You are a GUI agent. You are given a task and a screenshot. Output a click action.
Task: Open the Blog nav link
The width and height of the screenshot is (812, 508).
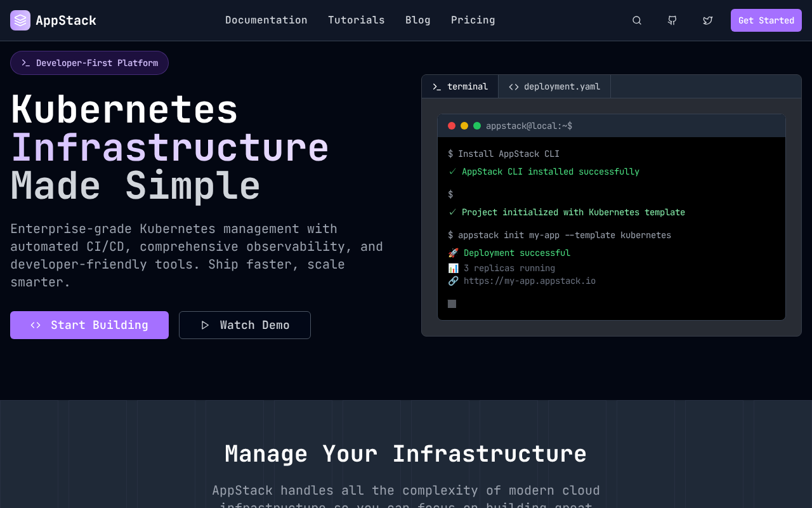418,20
